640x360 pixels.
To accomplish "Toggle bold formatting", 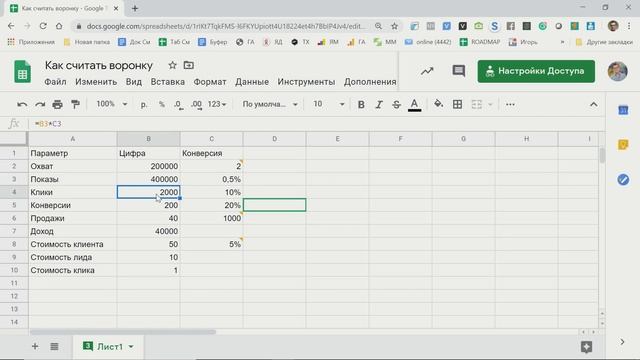I will coord(361,104).
